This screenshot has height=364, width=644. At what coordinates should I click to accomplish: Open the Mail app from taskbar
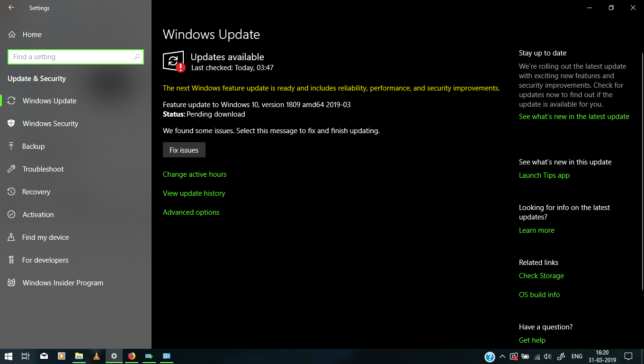pyautogui.click(x=44, y=356)
